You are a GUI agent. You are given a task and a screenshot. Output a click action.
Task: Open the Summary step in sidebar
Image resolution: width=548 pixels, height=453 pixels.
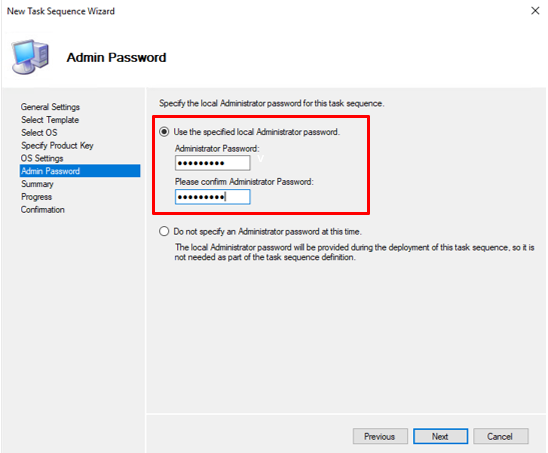click(37, 184)
